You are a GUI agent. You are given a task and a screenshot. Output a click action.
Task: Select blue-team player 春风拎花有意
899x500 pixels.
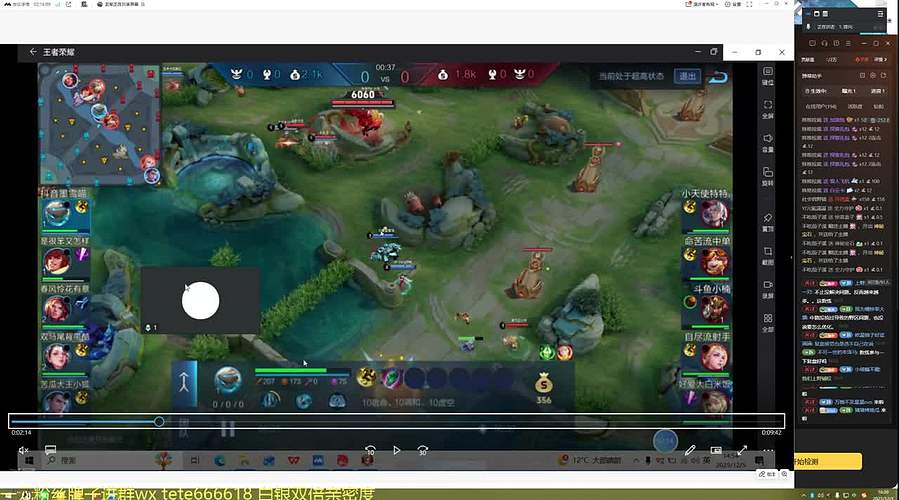(57, 309)
